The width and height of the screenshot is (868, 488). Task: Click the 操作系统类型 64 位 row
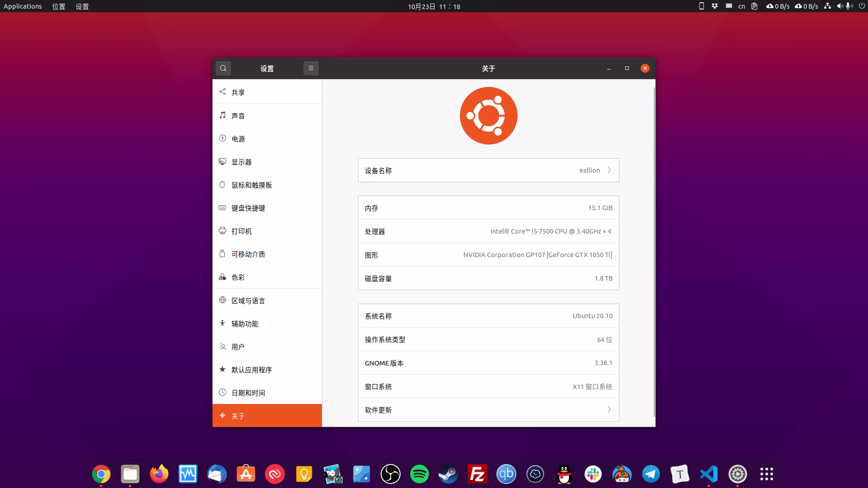point(488,339)
